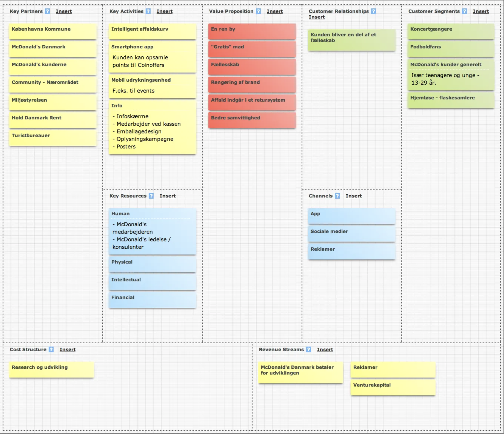Click the Key Partners section heading
Screen dimensions: 504x434
(26, 11)
